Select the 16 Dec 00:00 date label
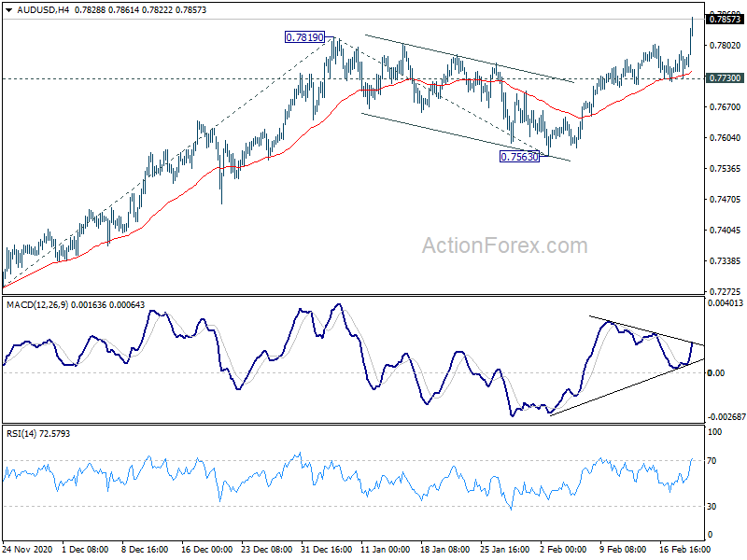 pos(206,549)
